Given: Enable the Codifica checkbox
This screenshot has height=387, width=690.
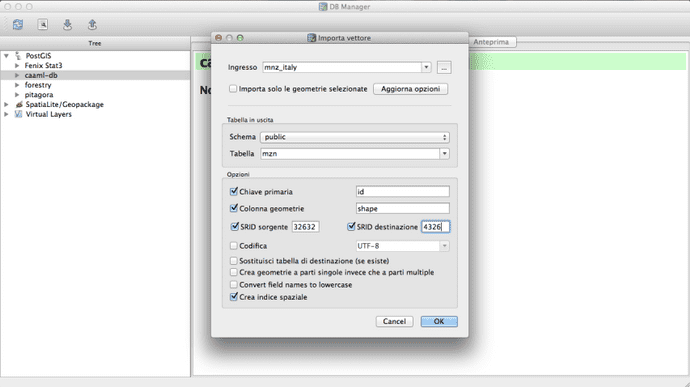Looking at the screenshot, I should 234,246.
